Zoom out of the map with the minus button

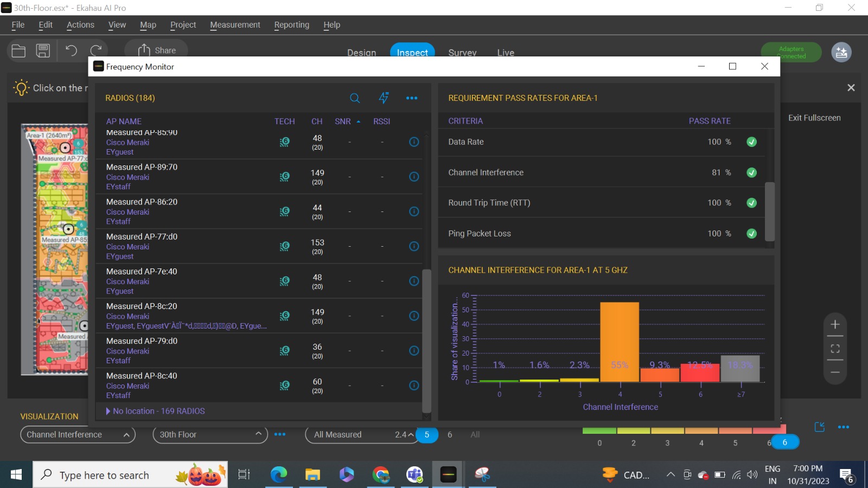tap(835, 373)
